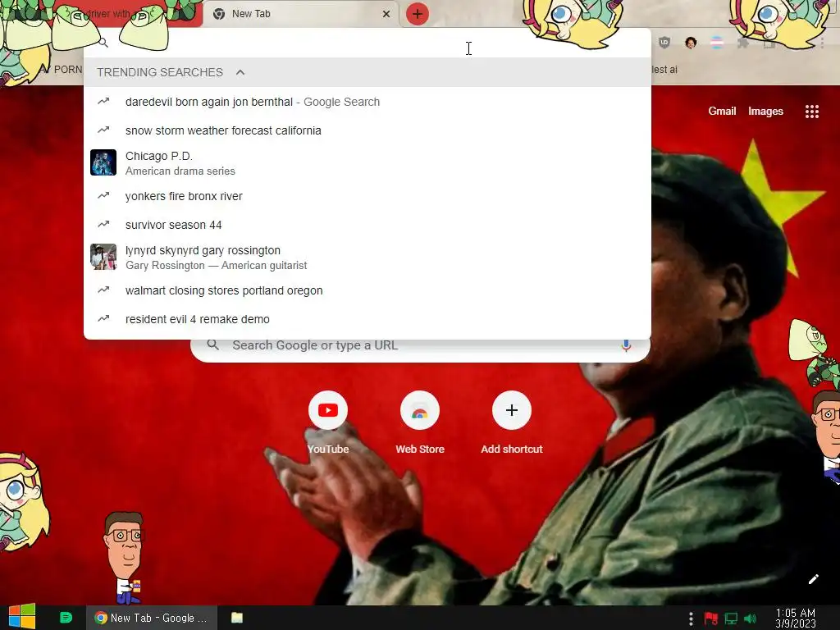Image resolution: width=840 pixels, height=630 pixels.
Task: Open the Extensions puzzle piece menu
Action: pyautogui.click(x=742, y=43)
